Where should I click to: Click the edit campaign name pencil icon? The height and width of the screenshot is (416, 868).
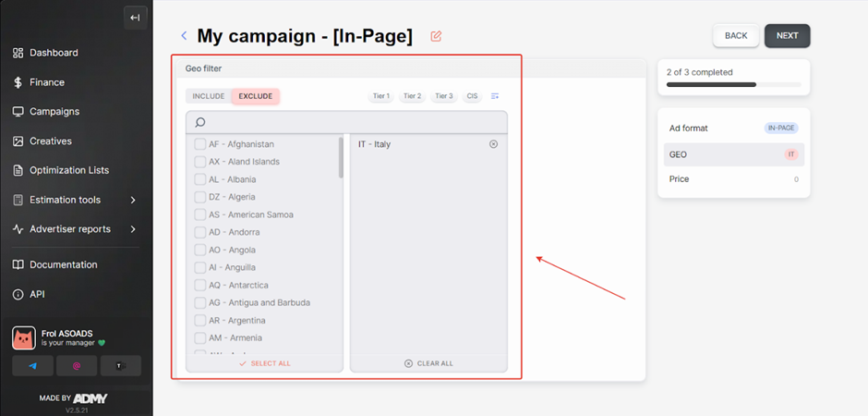coord(436,36)
